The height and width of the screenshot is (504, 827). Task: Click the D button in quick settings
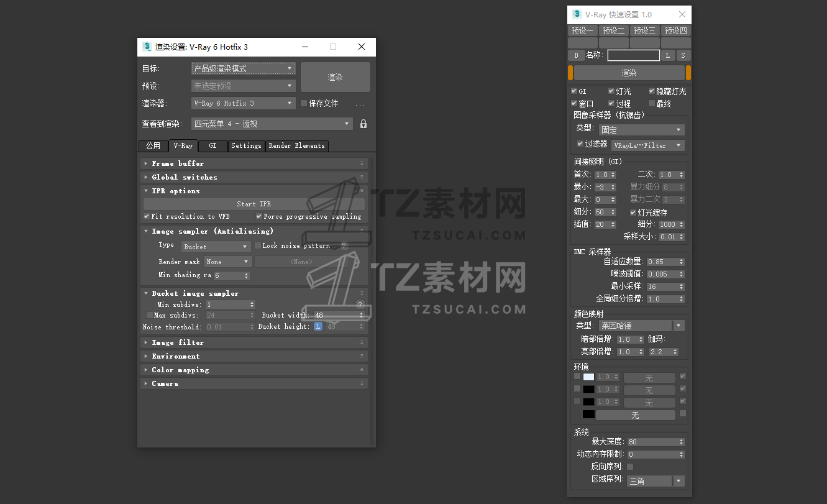(576, 55)
